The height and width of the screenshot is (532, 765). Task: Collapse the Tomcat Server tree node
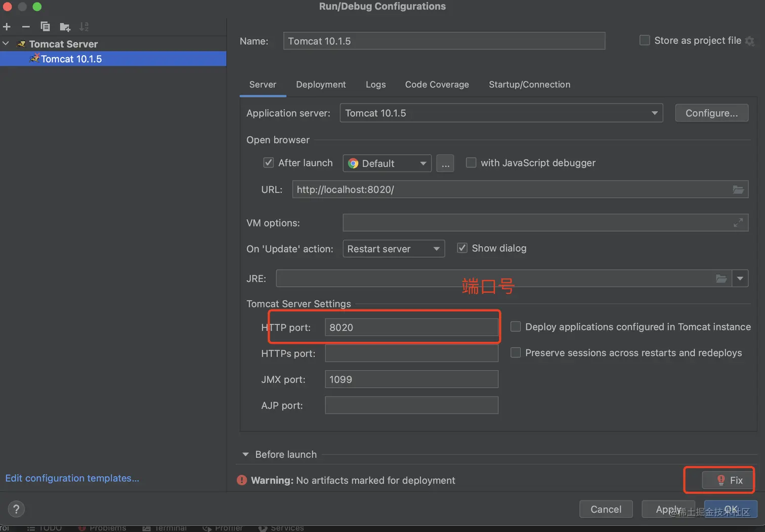(x=6, y=43)
